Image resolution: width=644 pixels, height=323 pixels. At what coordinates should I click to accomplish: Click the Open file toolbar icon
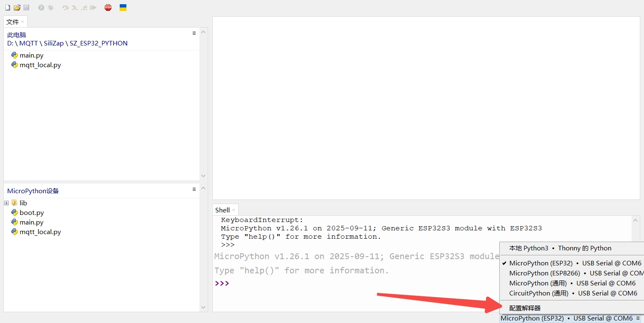(17, 7)
